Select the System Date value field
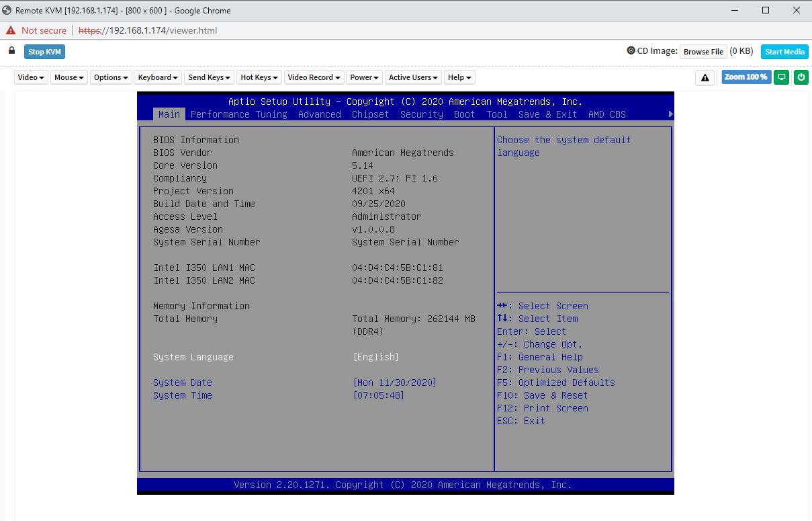Image resolution: width=812 pixels, height=521 pixels. pyautogui.click(x=394, y=383)
